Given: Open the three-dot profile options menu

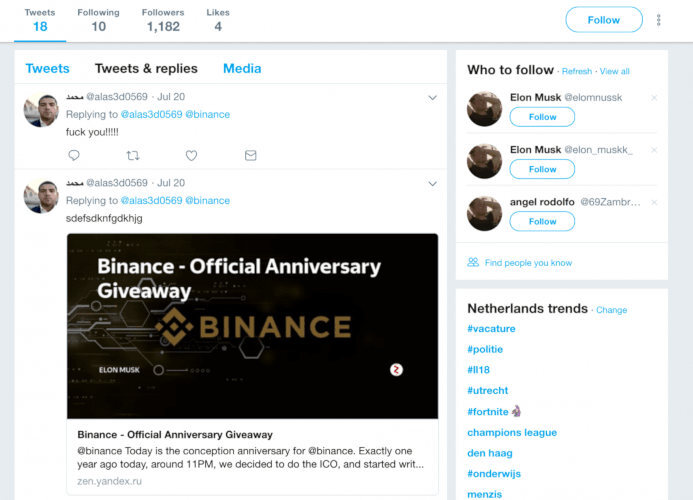Looking at the screenshot, I should click(658, 20).
